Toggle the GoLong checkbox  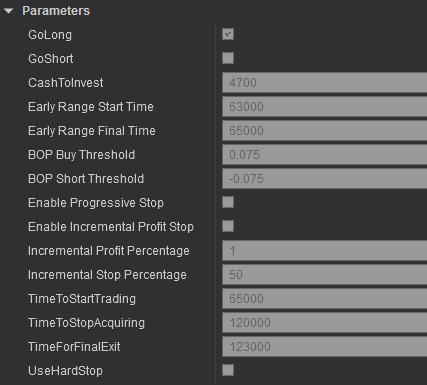pyautogui.click(x=228, y=34)
